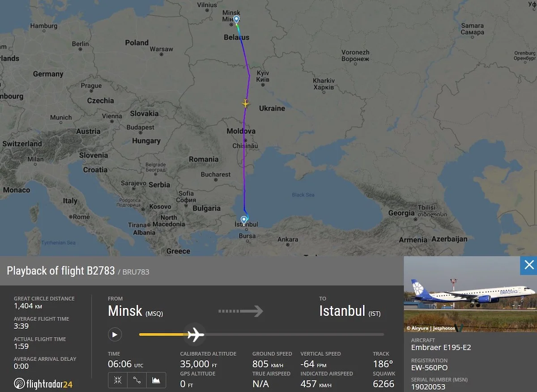Click the Embraer E195-E2 aircraft type
537x392 pixels.
[441, 347]
